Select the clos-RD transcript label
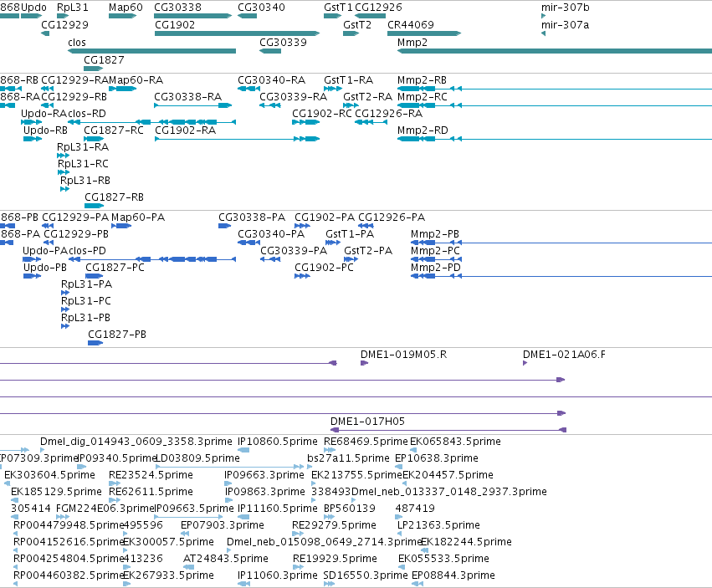 click(x=87, y=114)
